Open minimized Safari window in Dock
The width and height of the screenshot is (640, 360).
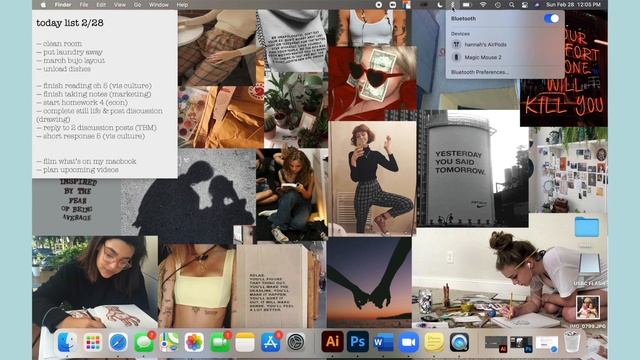[x=547, y=344]
